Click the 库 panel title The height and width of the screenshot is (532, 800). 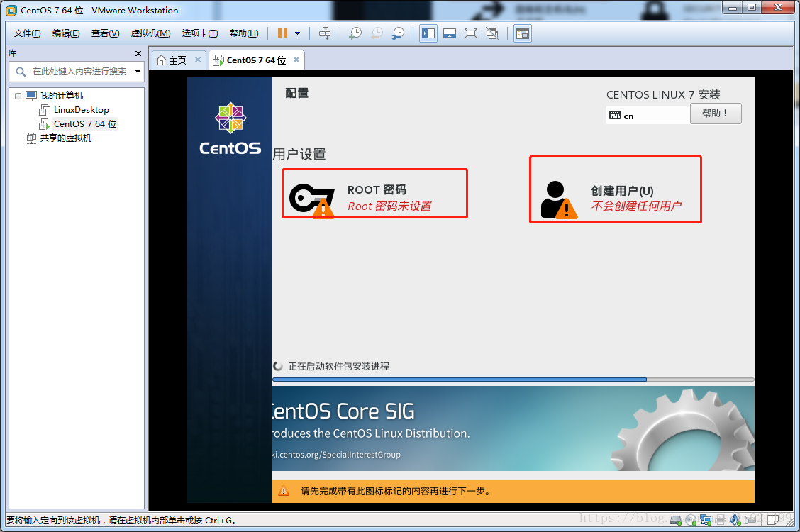(13, 53)
